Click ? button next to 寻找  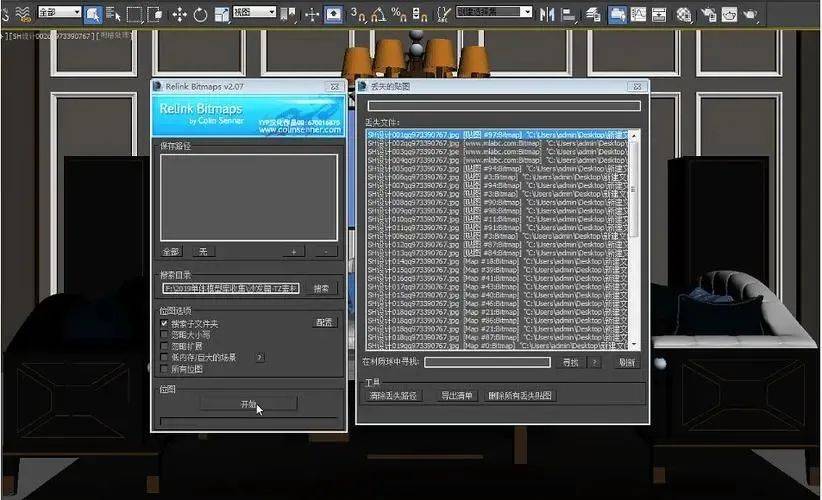coord(594,362)
